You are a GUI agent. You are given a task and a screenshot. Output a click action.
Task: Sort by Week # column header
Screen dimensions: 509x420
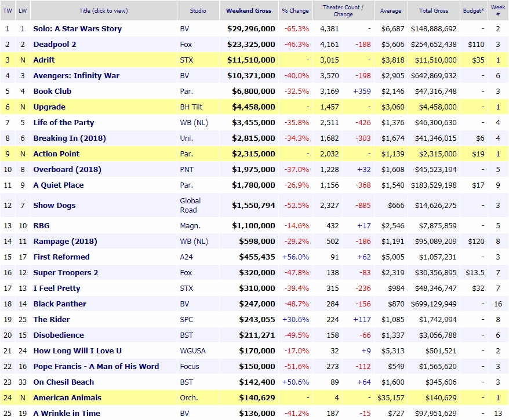[498, 10]
